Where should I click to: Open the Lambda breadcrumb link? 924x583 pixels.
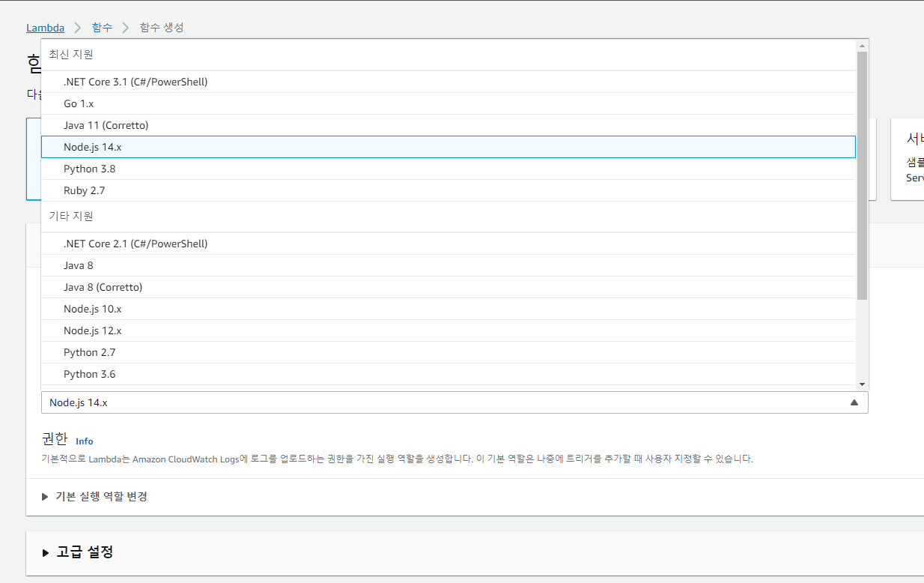[x=45, y=28]
